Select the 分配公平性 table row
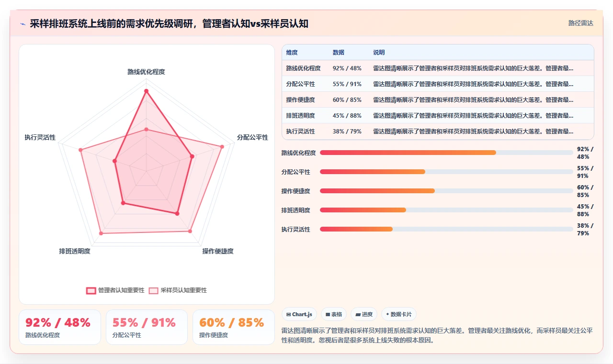613x364 pixels. (x=438, y=84)
